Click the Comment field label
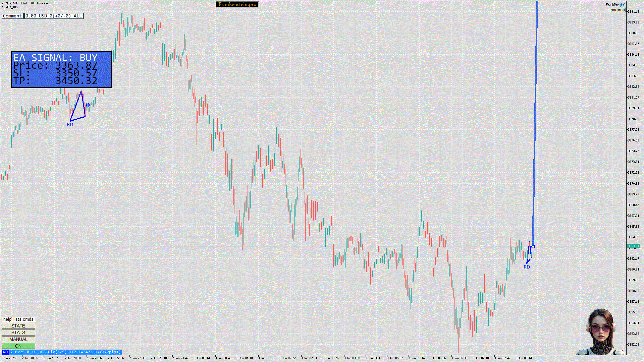The height and width of the screenshot is (362, 644). [12, 16]
